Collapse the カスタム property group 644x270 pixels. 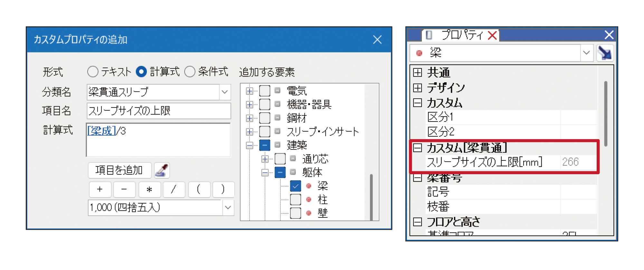pyautogui.click(x=418, y=103)
